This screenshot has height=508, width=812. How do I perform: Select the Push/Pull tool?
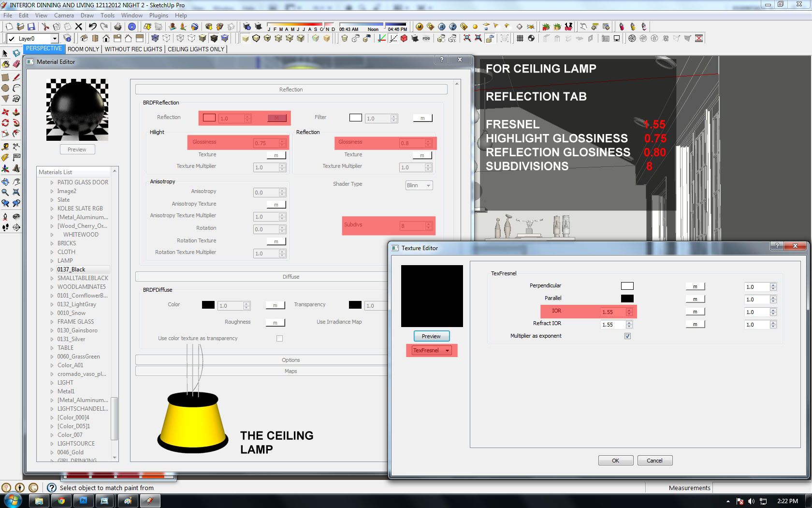pyautogui.click(x=16, y=112)
